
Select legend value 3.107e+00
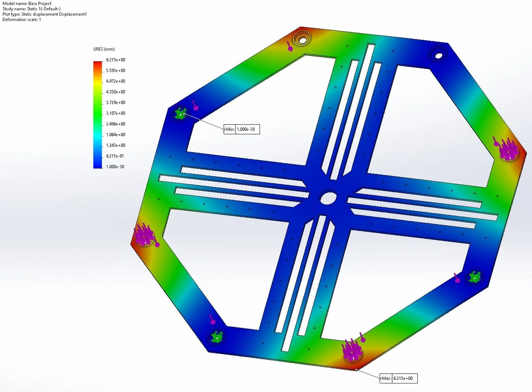115,113
